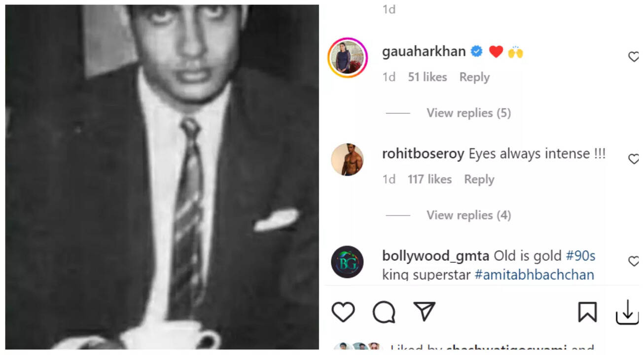
Task: Like rohitboseroy's comment heart
Action: point(634,159)
